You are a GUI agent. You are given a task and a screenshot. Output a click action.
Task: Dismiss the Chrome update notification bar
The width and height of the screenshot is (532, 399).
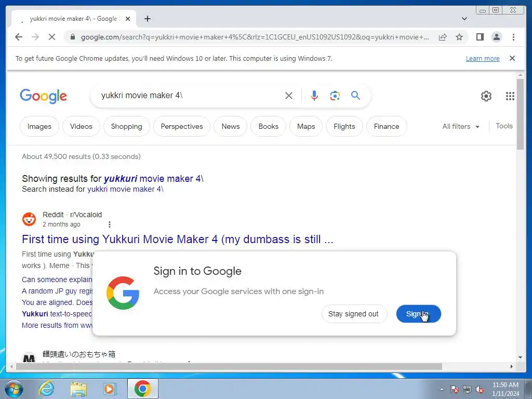[512, 58]
